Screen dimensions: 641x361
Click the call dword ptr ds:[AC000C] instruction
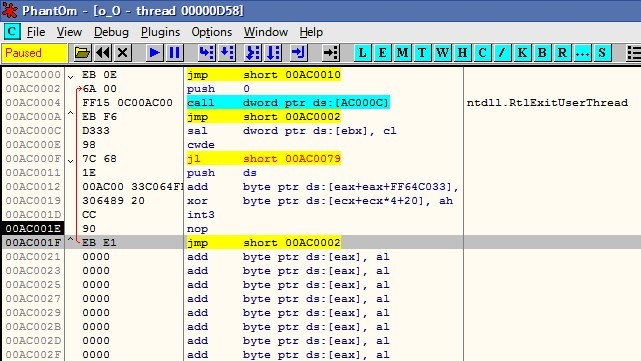pyautogui.click(x=288, y=103)
